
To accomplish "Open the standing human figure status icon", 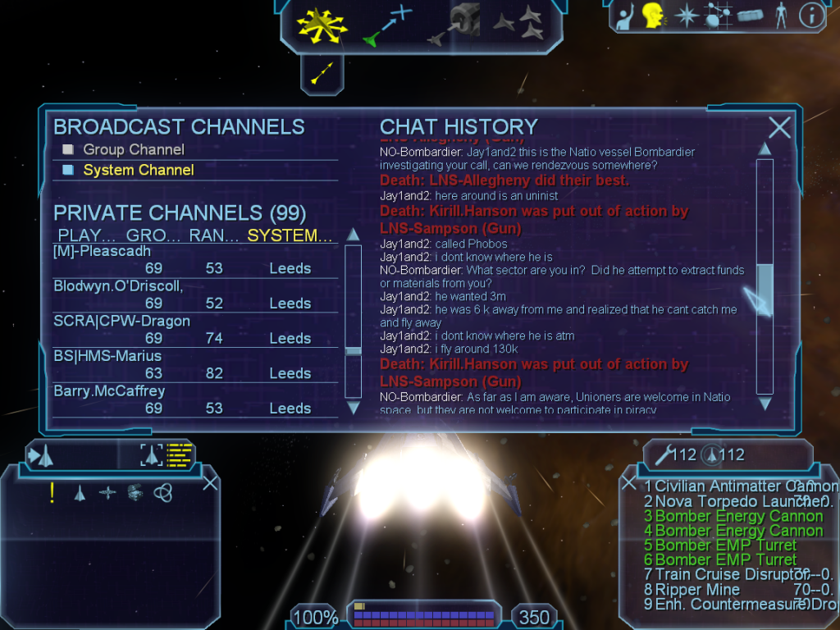I will coord(781,15).
